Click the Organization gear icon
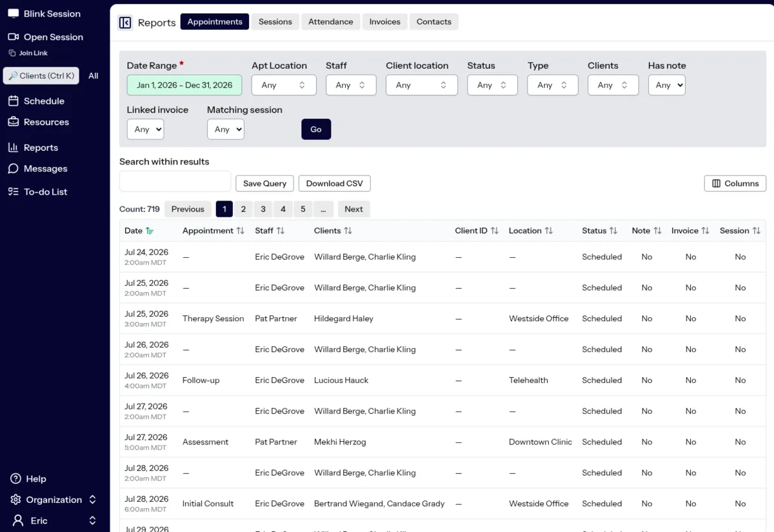774x532 pixels. [x=15, y=500]
